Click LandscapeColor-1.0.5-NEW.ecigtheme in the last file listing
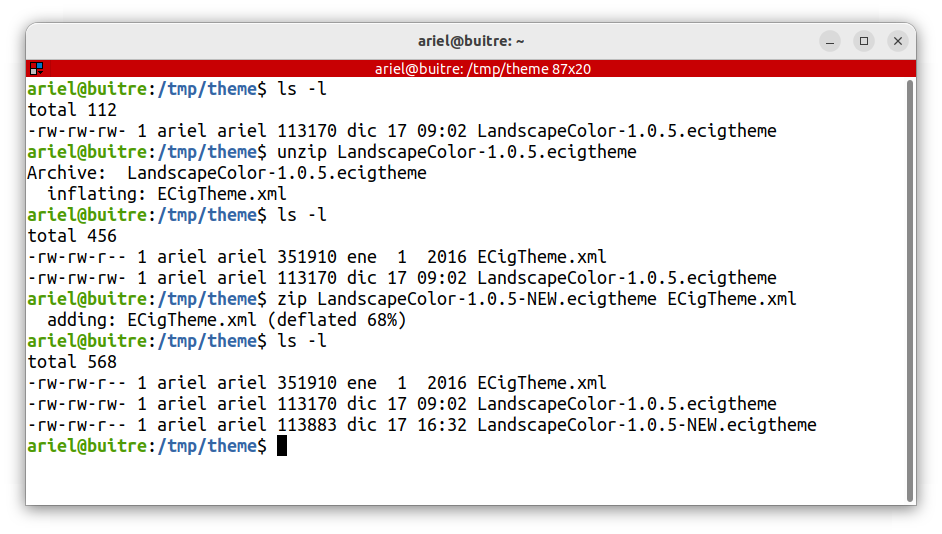 click(646, 425)
